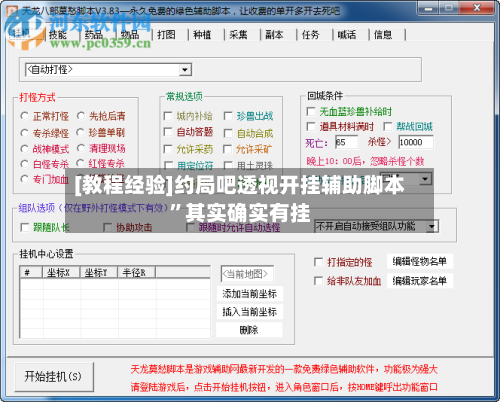Check the 打指定的怪 option
Viewport: 500px width, 402px height.
pos(318,262)
